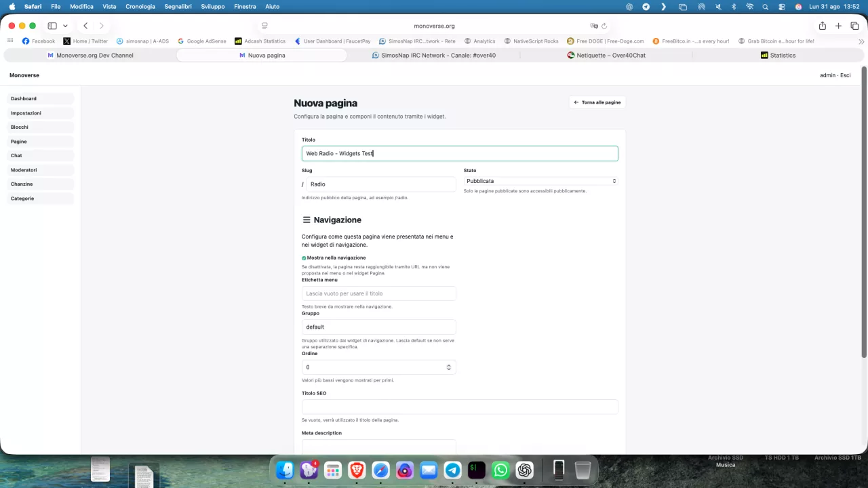This screenshot has height=488, width=868.
Task: Open Telegram from the Dock
Action: pyautogui.click(x=452, y=470)
